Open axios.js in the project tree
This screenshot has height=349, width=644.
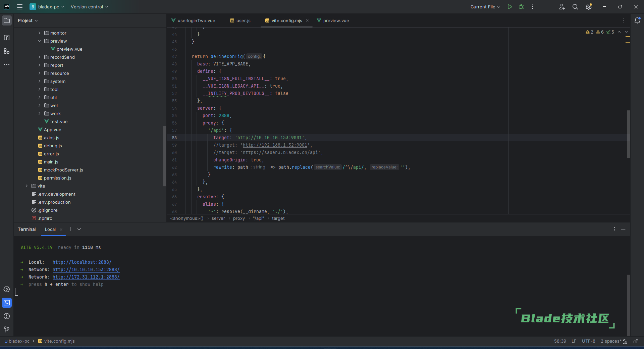(52, 138)
